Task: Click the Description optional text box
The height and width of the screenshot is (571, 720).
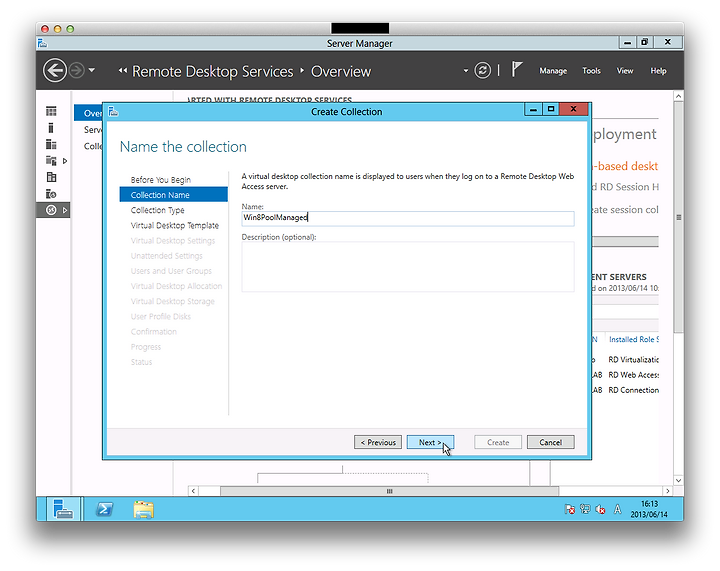Action: [408, 267]
